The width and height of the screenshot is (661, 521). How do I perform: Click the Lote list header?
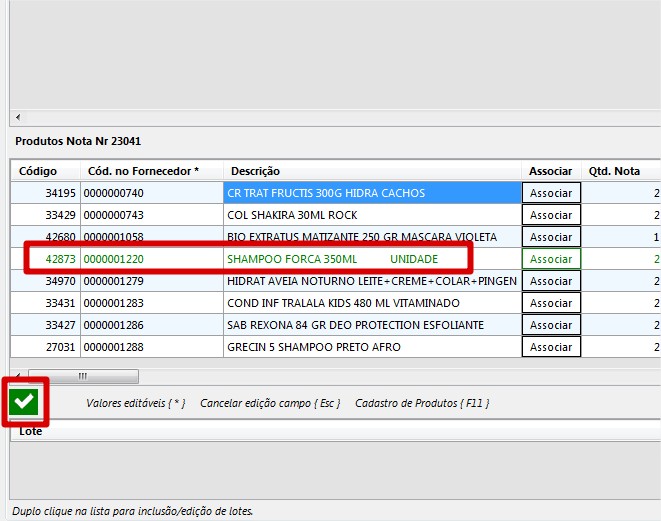click(x=32, y=432)
